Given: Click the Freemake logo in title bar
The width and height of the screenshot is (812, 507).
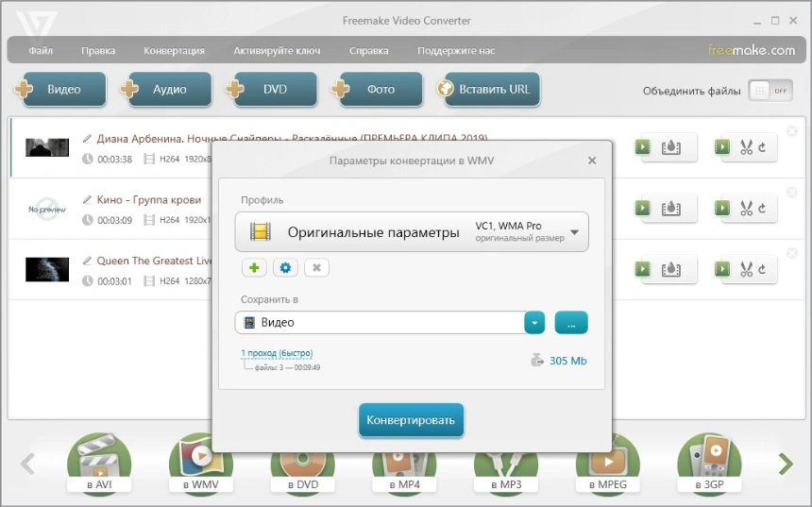Looking at the screenshot, I should [x=35, y=25].
